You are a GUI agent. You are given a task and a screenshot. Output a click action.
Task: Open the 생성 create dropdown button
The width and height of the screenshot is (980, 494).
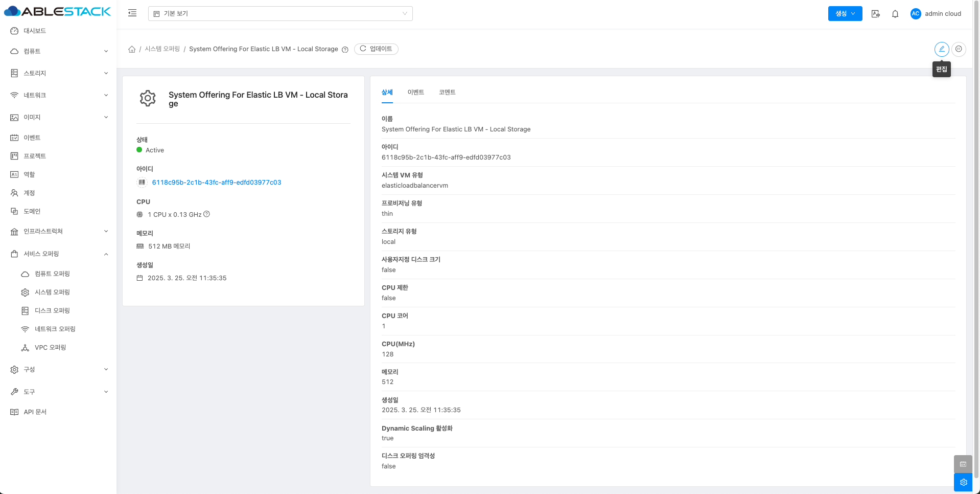pos(845,14)
